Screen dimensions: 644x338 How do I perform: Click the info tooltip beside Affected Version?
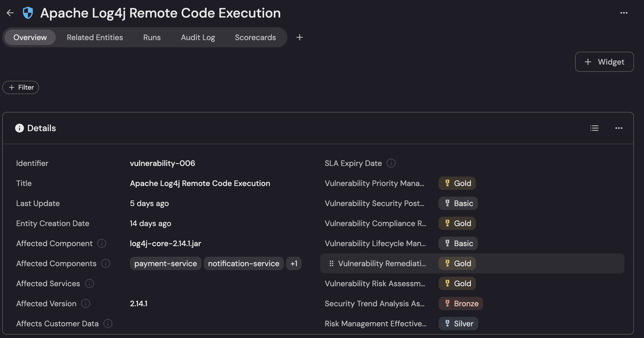(x=85, y=303)
